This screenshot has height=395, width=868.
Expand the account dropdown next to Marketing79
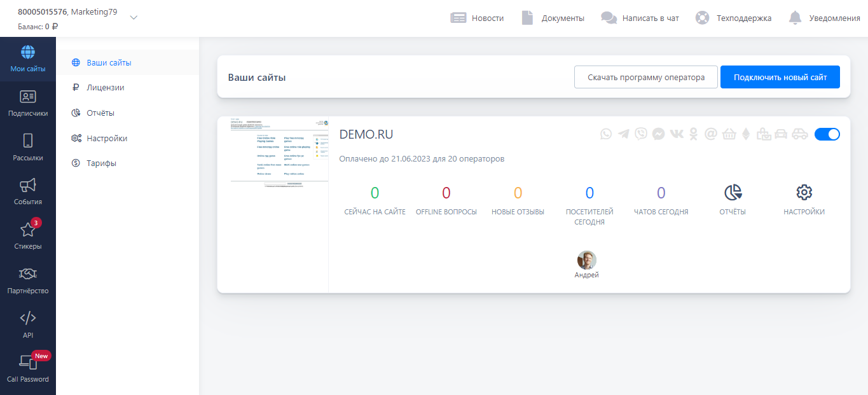pos(134,18)
